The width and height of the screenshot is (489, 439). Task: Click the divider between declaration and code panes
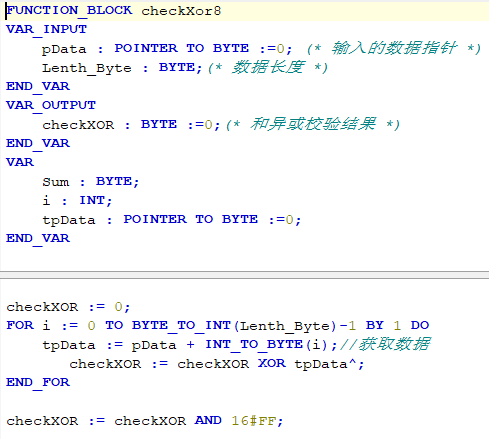244,275
